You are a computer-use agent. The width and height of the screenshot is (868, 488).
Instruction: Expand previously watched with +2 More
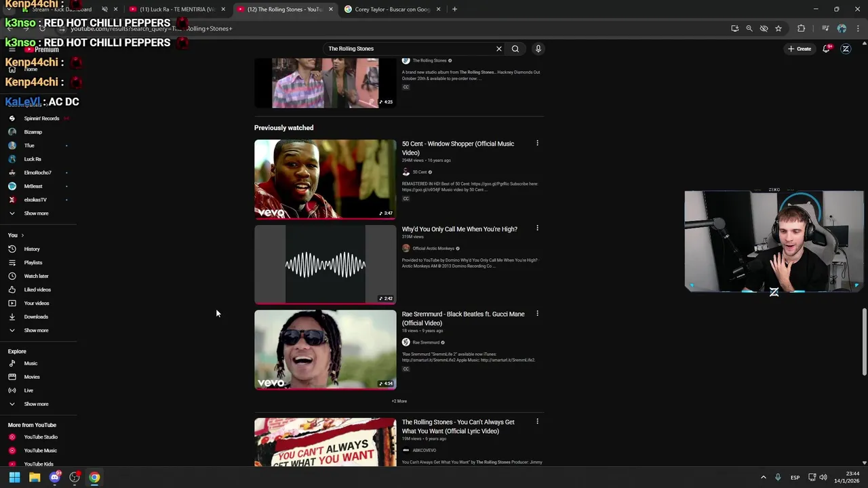pos(399,401)
